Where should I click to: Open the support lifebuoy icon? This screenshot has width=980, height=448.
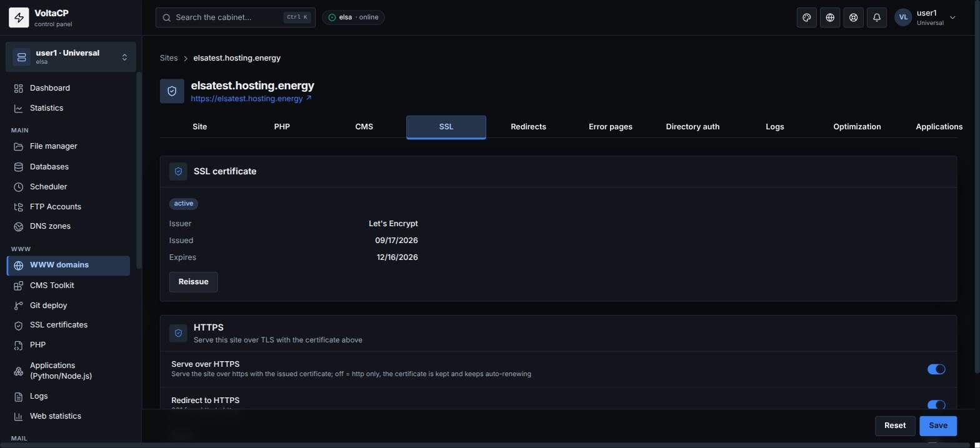click(x=853, y=17)
